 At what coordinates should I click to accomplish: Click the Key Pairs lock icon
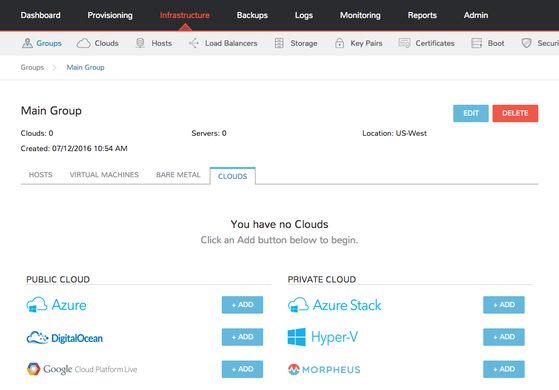(339, 43)
